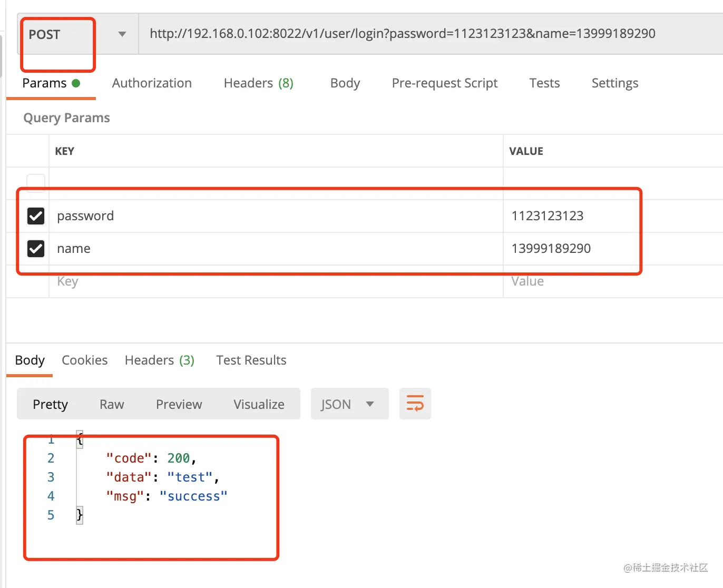Open response Headers (3) tab

(160, 360)
